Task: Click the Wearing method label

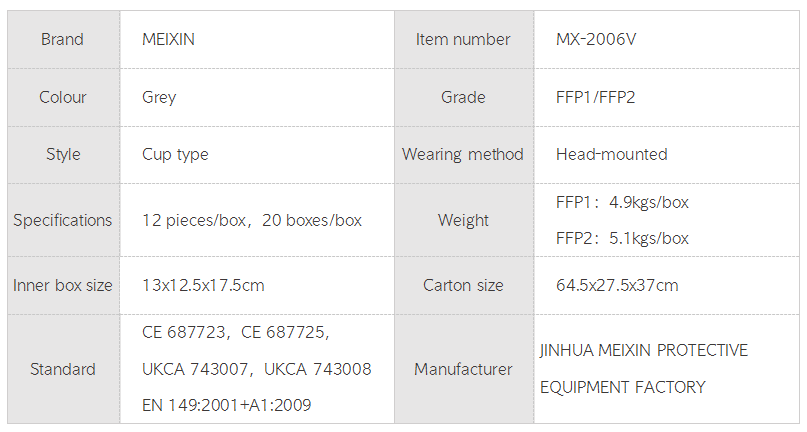Action: (463, 154)
